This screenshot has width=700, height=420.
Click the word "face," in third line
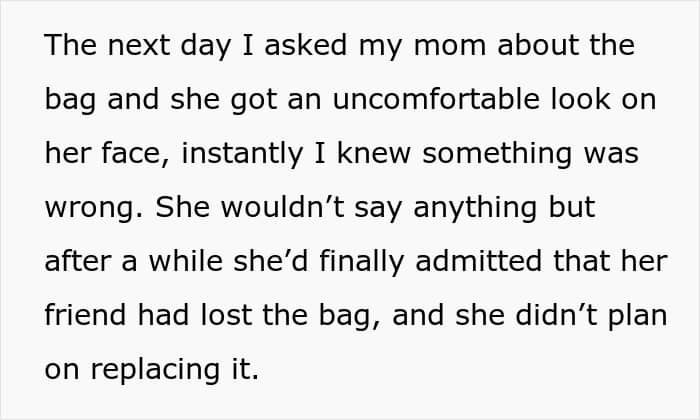136,154
